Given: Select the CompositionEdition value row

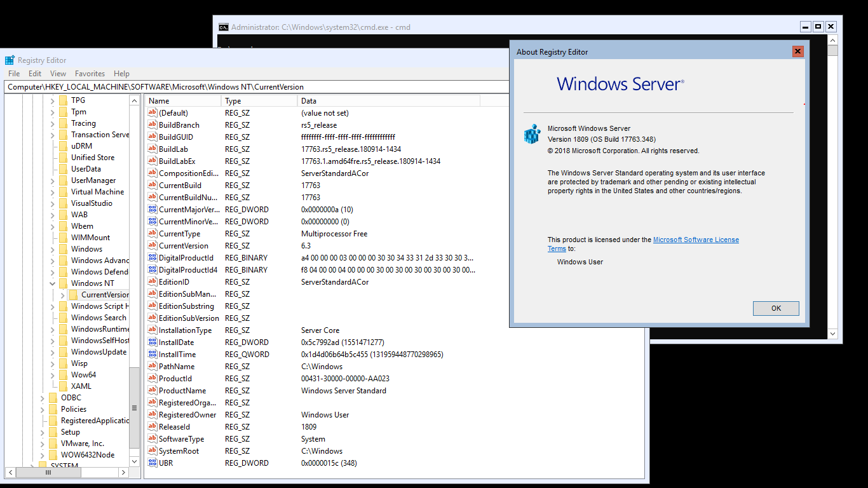Looking at the screenshot, I should 311,173.
